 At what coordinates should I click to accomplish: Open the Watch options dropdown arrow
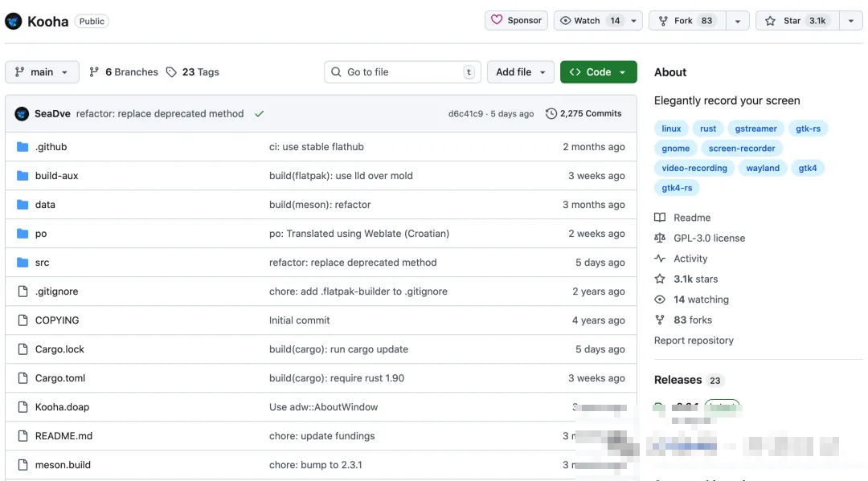point(634,20)
